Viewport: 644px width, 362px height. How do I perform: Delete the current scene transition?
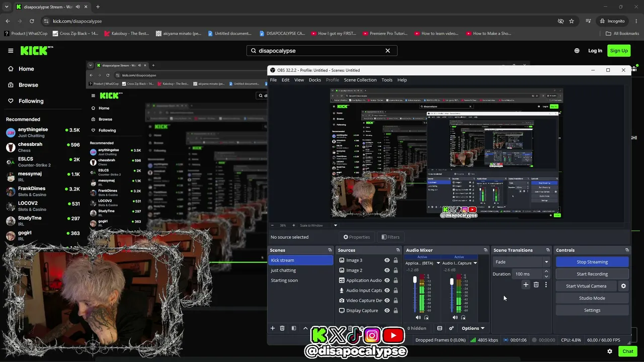(x=536, y=285)
